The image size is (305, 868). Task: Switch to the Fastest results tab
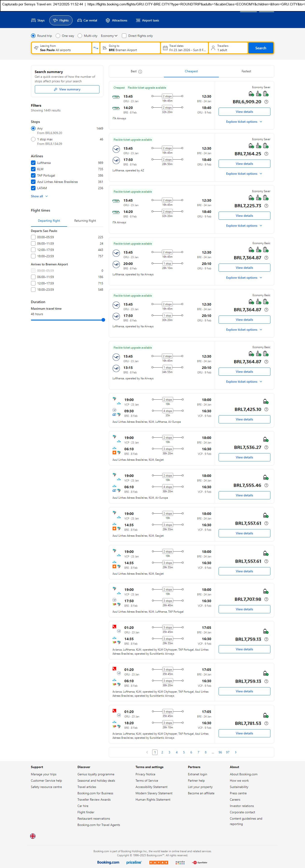pos(246,71)
